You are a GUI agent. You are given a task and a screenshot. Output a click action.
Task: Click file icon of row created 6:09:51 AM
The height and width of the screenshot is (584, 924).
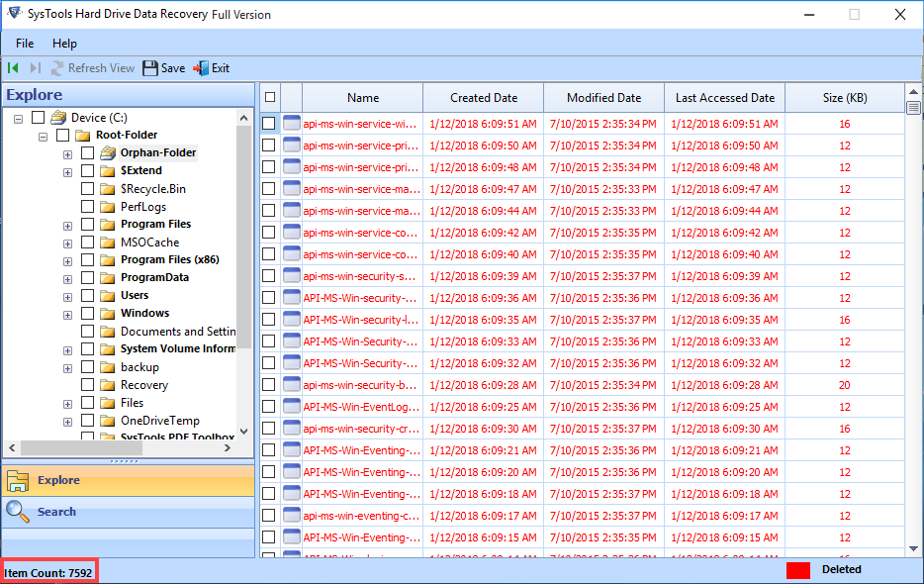292,124
